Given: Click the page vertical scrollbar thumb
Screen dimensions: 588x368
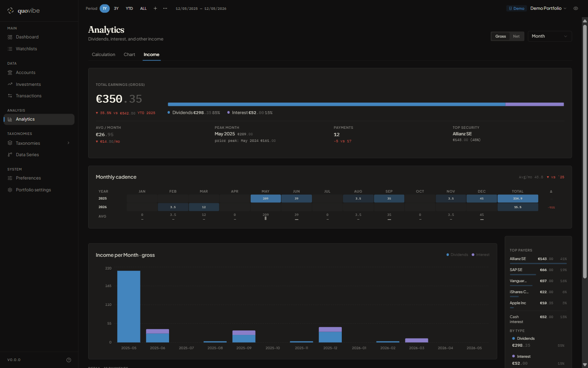Looking at the screenshot, I should tap(585, 151).
